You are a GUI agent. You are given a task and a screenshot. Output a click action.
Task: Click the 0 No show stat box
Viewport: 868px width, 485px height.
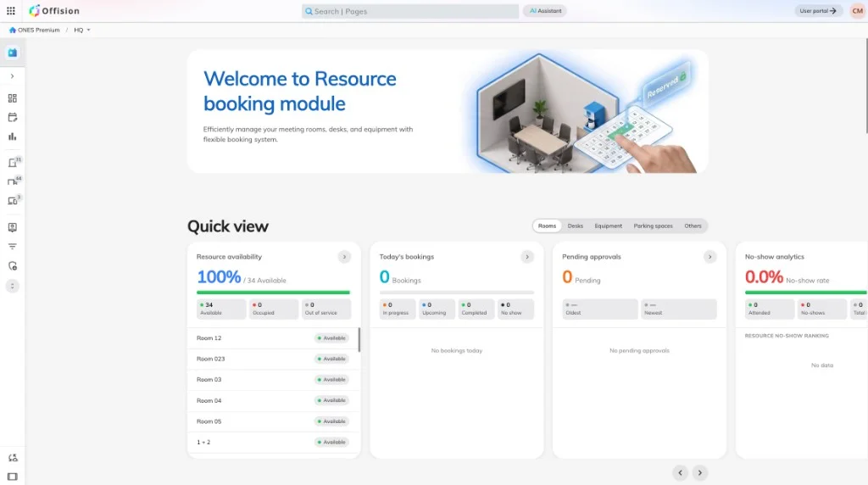[516, 309]
